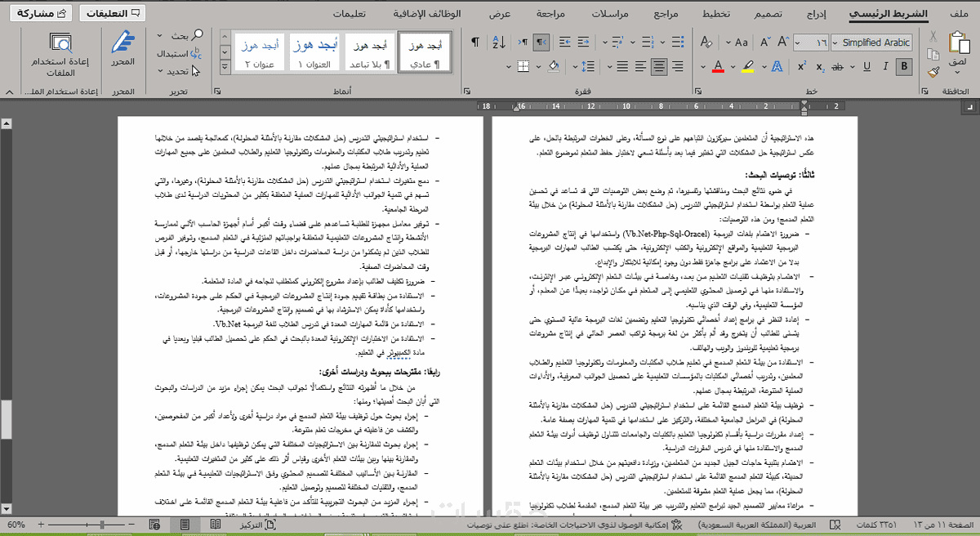
Task: Open the Layout (تخطيط) tab
Action: 716,14
